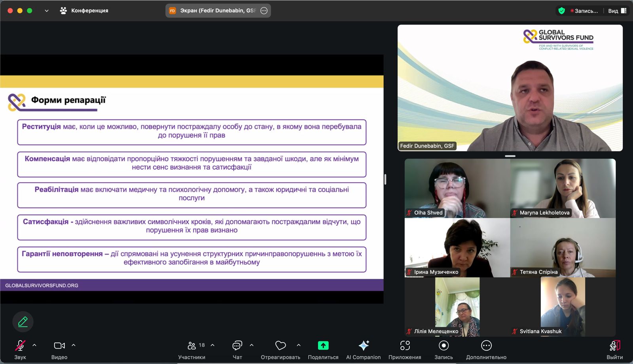Click the green encryption shield icon
The width and height of the screenshot is (633, 364).
click(561, 11)
